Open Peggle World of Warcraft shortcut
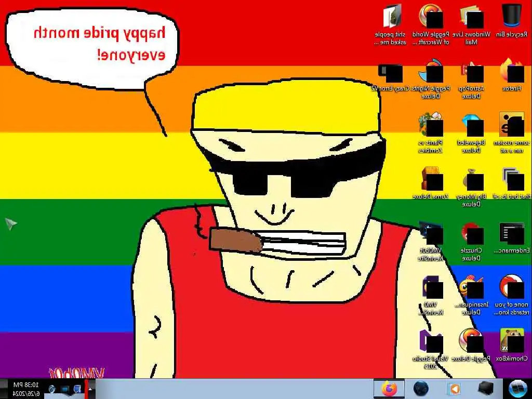 pyautogui.click(x=431, y=24)
